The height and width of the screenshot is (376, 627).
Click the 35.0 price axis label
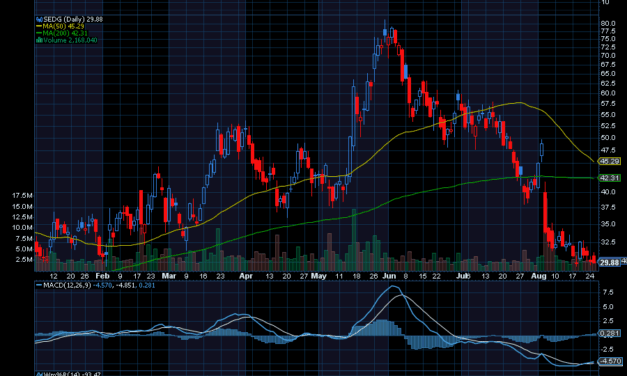pos(607,224)
